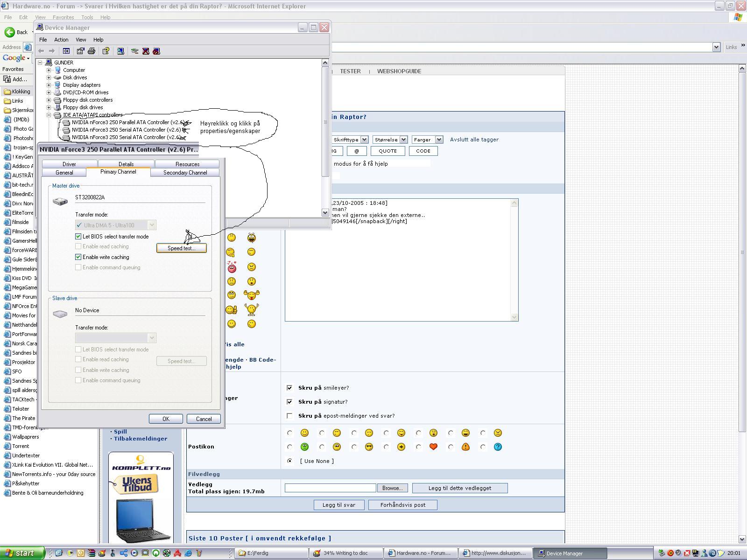Screen dimensions: 747x560
Task: Expand the Computer tree node
Action: (49, 70)
